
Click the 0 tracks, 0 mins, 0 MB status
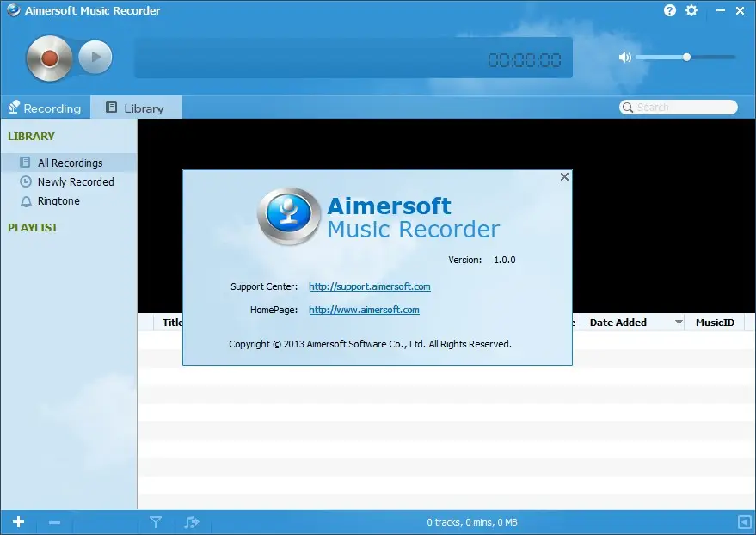click(x=472, y=522)
